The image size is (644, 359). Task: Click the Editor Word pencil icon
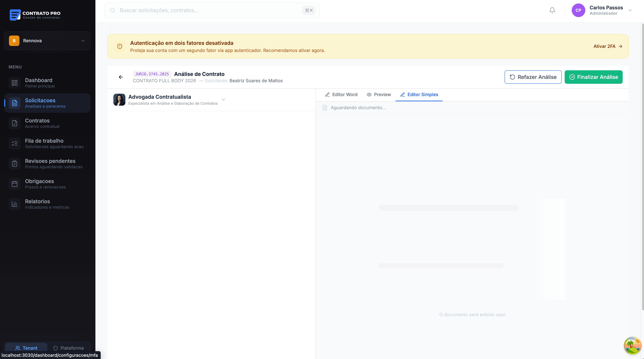327,94
